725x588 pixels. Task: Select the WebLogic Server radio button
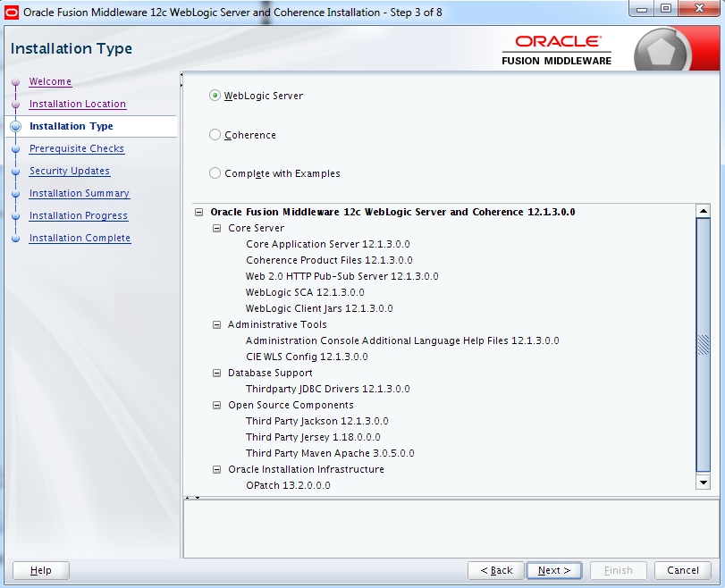[x=214, y=96]
